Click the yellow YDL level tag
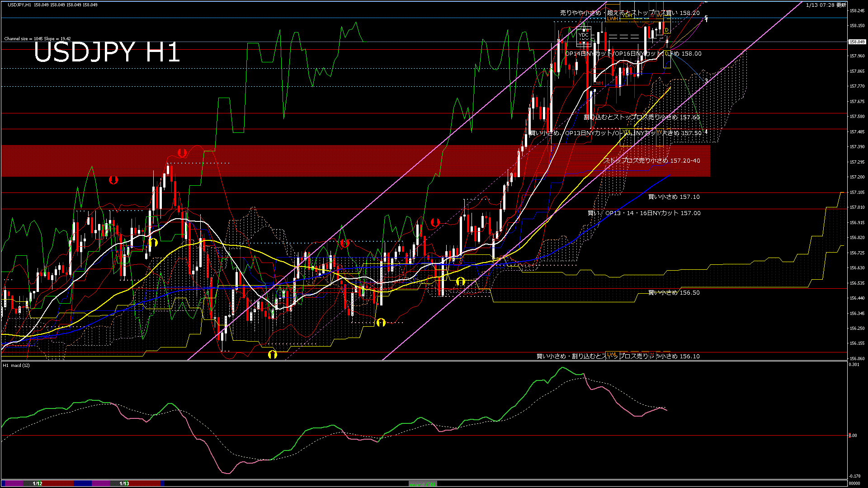This screenshot has width=868, height=488. point(627,131)
